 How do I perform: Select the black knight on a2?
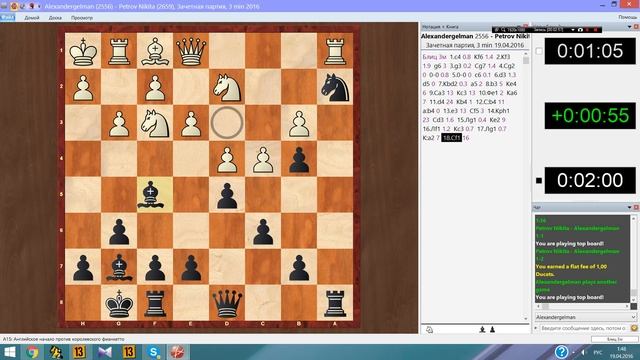335,87
